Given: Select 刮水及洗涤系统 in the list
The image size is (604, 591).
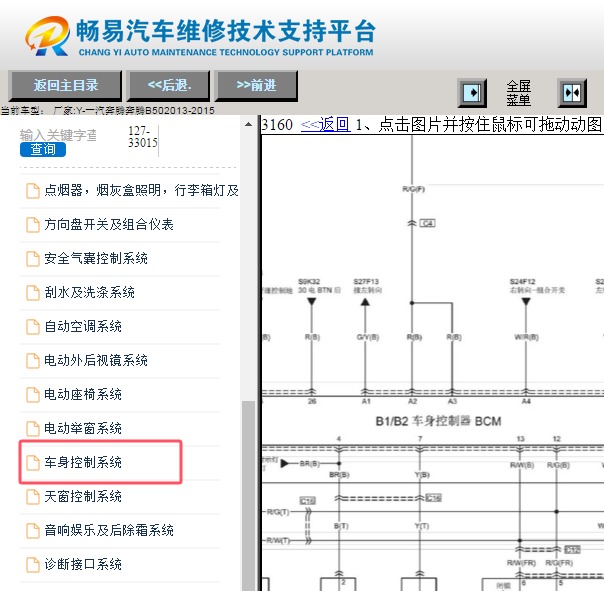Looking at the screenshot, I should tap(89, 292).
